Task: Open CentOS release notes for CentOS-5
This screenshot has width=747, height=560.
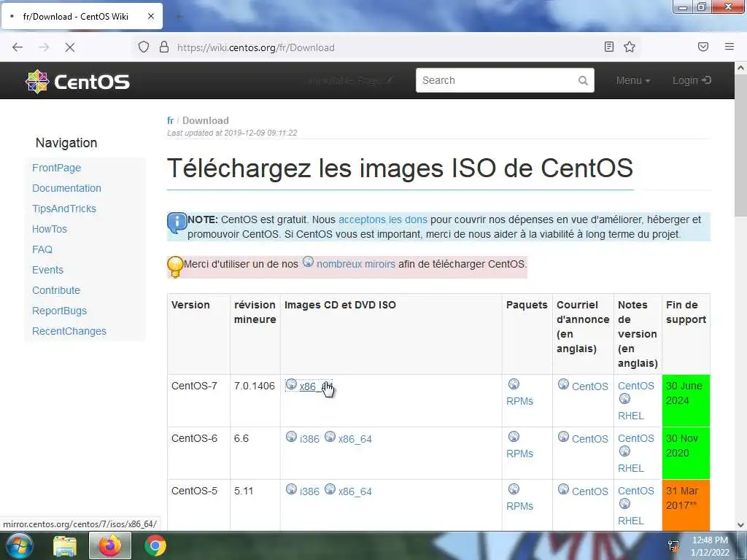Action: pyautogui.click(x=636, y=491)
